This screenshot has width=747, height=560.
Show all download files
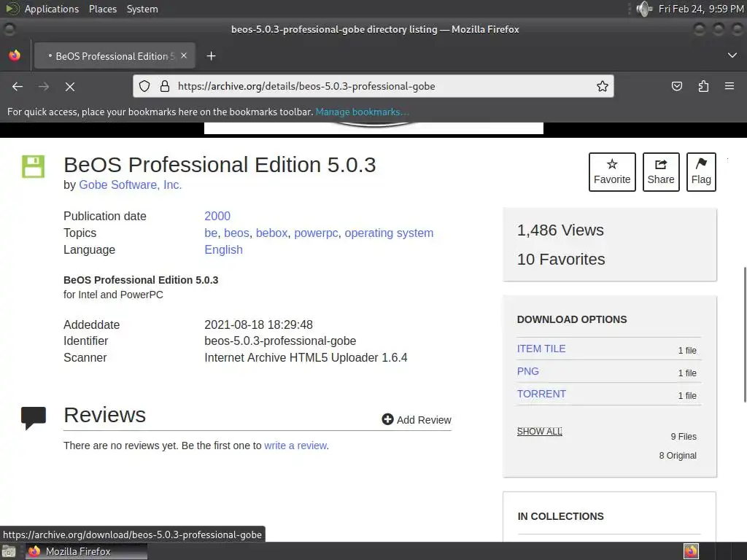coord(539,431)
